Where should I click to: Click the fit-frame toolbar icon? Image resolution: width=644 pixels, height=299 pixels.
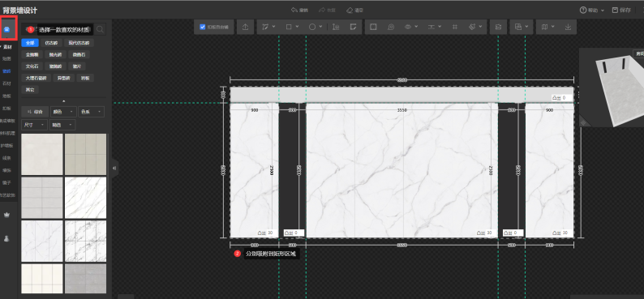pos(373,27)
